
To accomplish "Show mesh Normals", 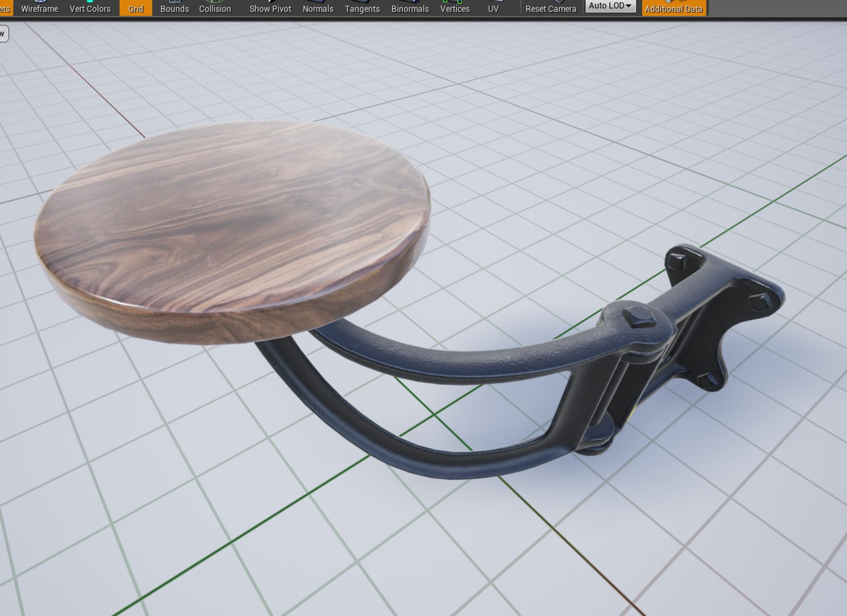I will 318,8.
